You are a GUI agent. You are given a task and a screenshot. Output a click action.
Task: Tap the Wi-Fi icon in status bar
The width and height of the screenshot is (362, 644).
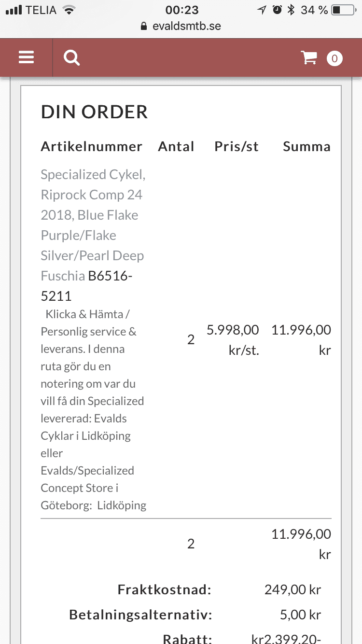point(70,10)
